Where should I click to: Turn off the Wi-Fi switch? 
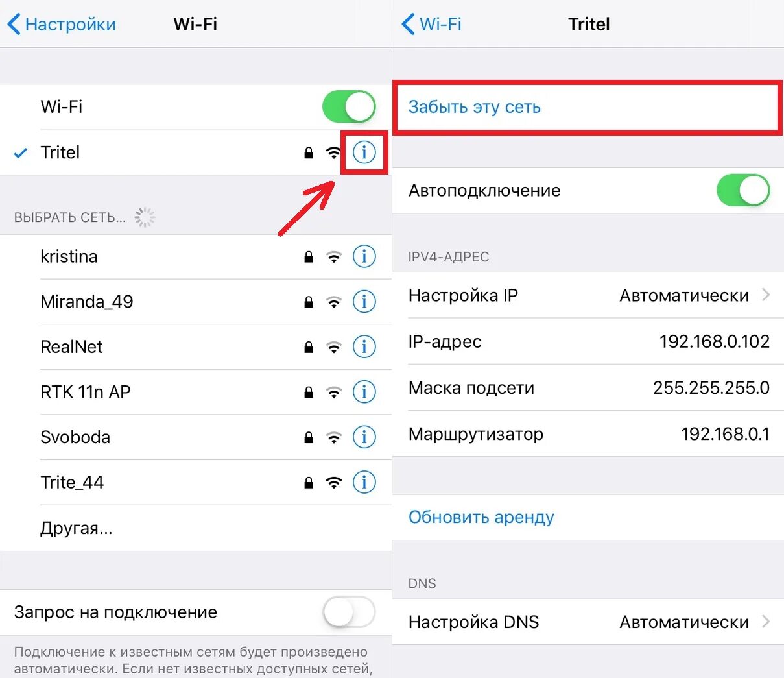[x=349, y=106]
